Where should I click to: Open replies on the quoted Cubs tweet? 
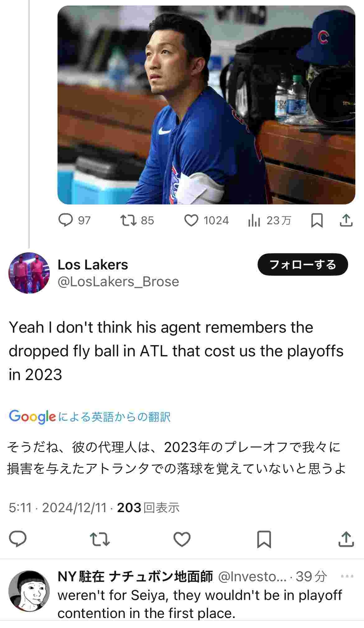[74, 221]
